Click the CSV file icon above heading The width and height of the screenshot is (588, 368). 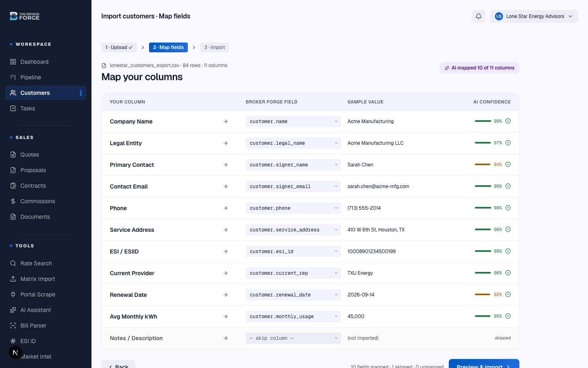[x=104, y=65]
